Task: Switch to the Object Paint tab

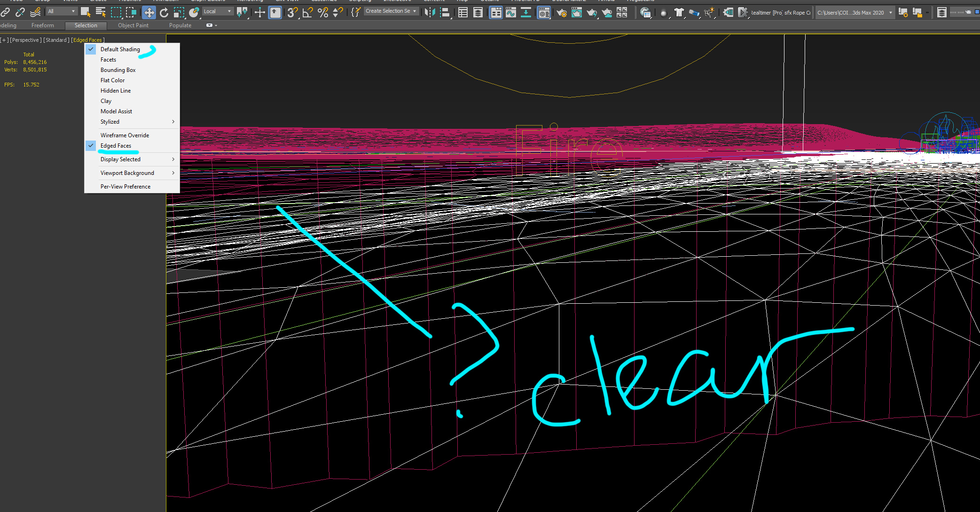Action: [x=133, y=25]
